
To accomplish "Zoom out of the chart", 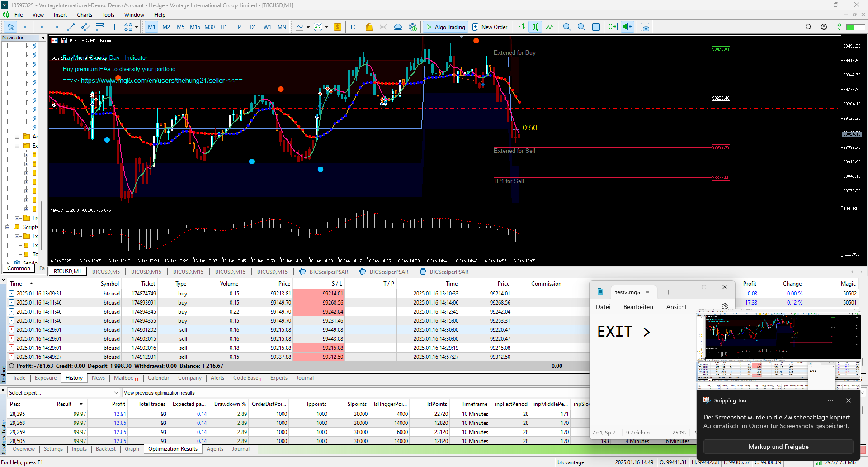I will 581,27.
